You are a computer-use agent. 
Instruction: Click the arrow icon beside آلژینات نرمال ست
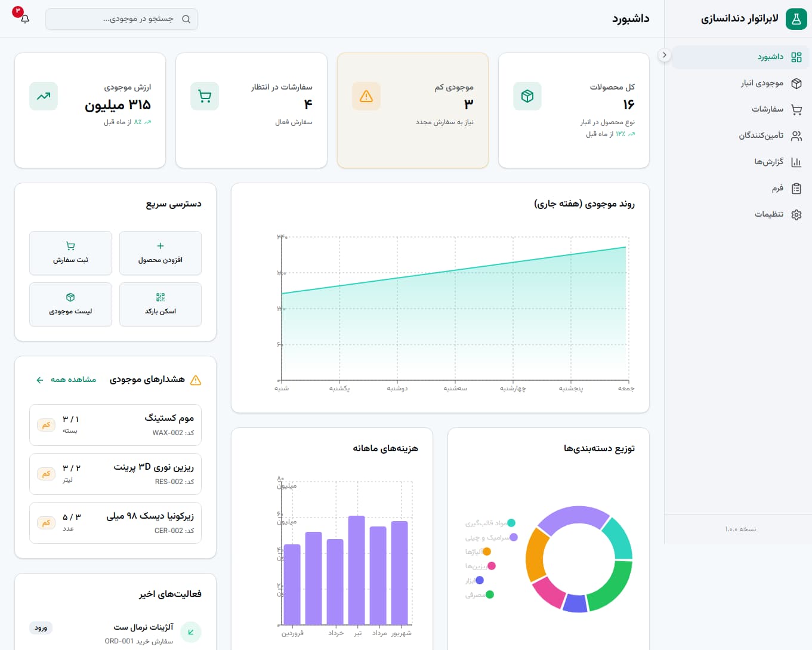pos(191,632)
